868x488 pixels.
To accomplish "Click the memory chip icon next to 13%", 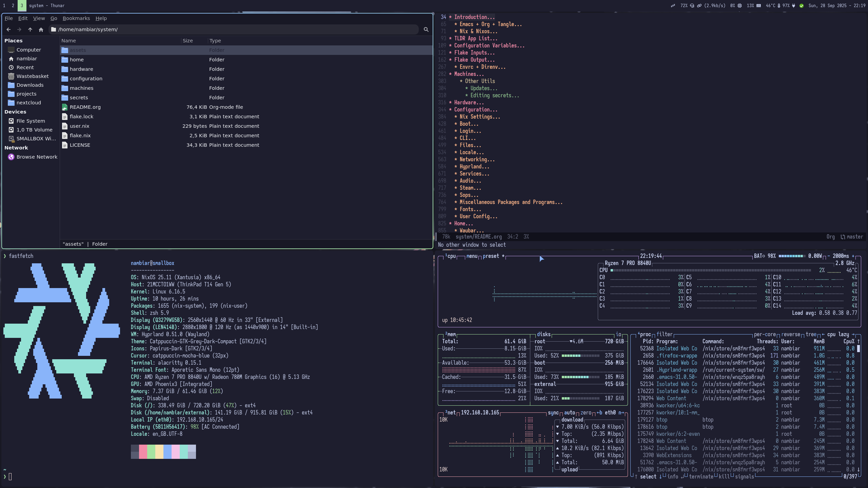I will click(758, 6).
